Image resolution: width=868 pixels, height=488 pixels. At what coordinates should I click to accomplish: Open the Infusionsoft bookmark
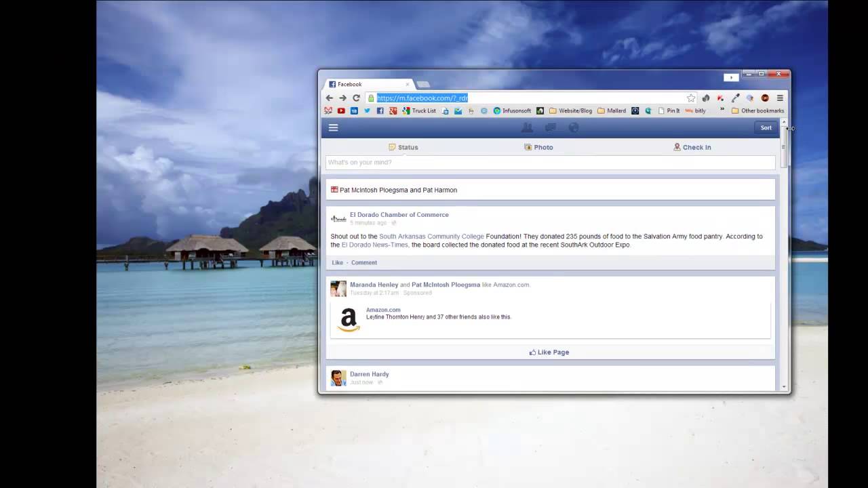[512, 110]
